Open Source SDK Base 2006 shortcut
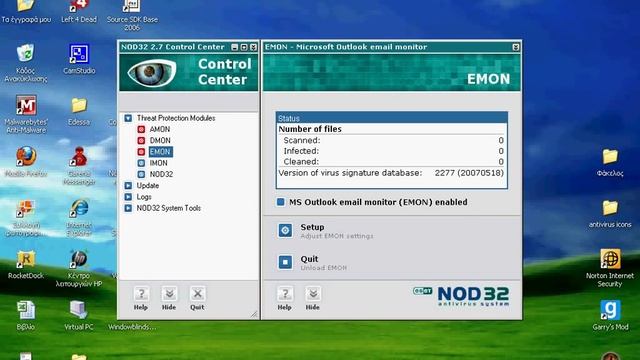640x360 pixels. (x=132, y=15)
